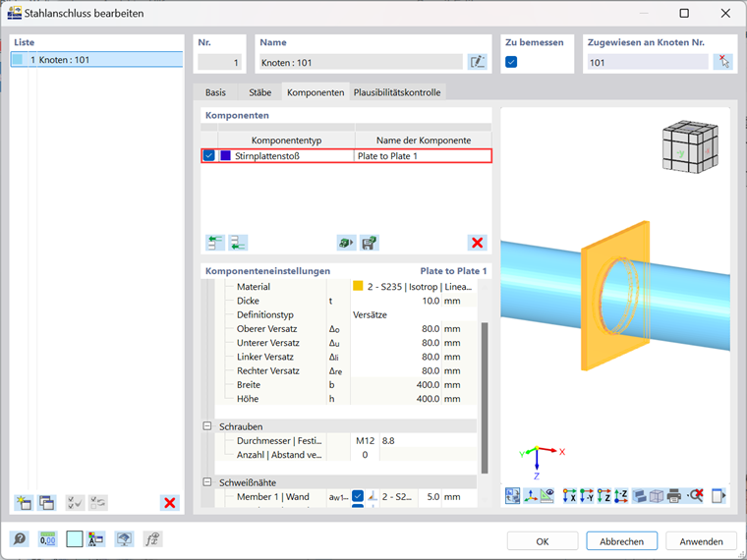Click the light blue list item color swatch

tap(18, 60)
